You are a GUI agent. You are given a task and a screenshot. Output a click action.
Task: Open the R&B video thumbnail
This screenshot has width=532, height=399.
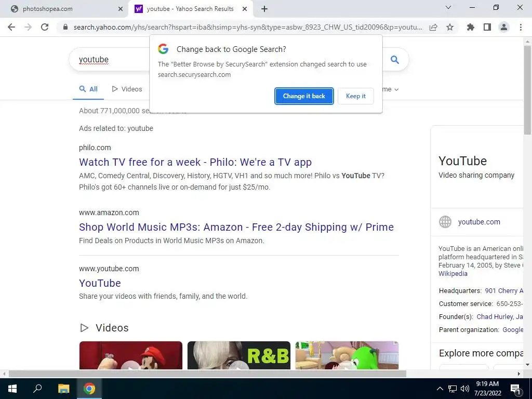pos(239,355)
